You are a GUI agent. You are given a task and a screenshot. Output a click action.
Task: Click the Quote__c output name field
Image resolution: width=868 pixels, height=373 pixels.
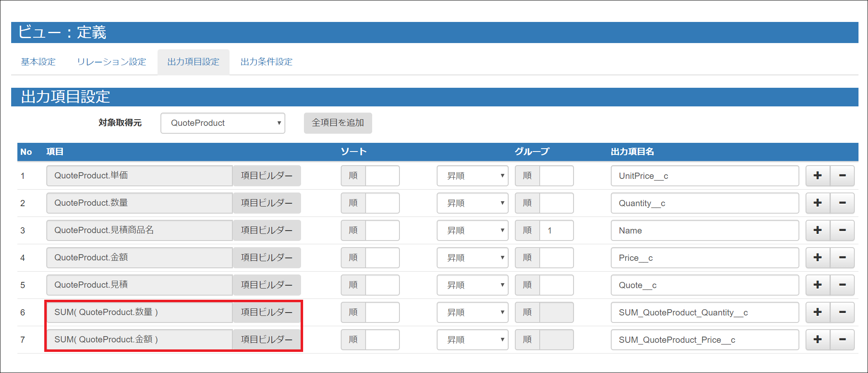(704, 285)
